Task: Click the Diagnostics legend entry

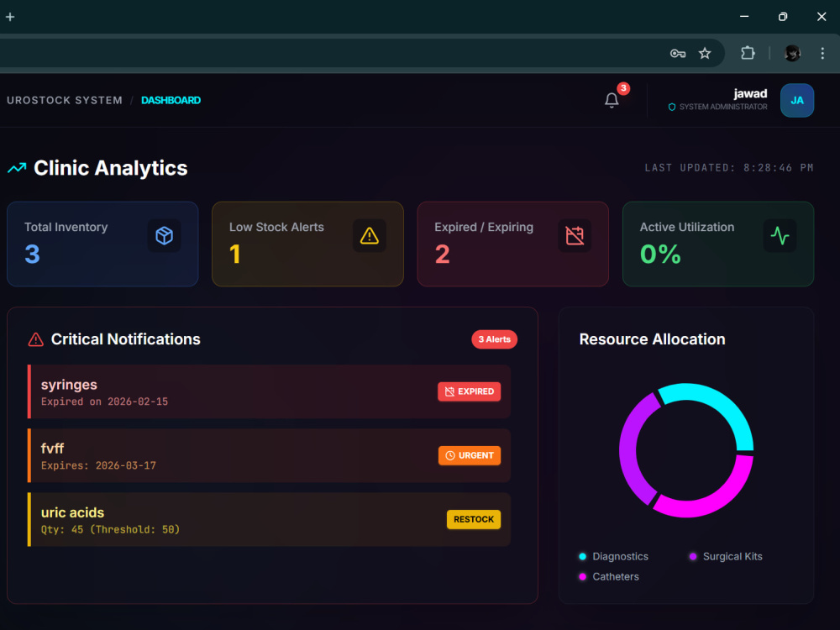Action: 613,557
